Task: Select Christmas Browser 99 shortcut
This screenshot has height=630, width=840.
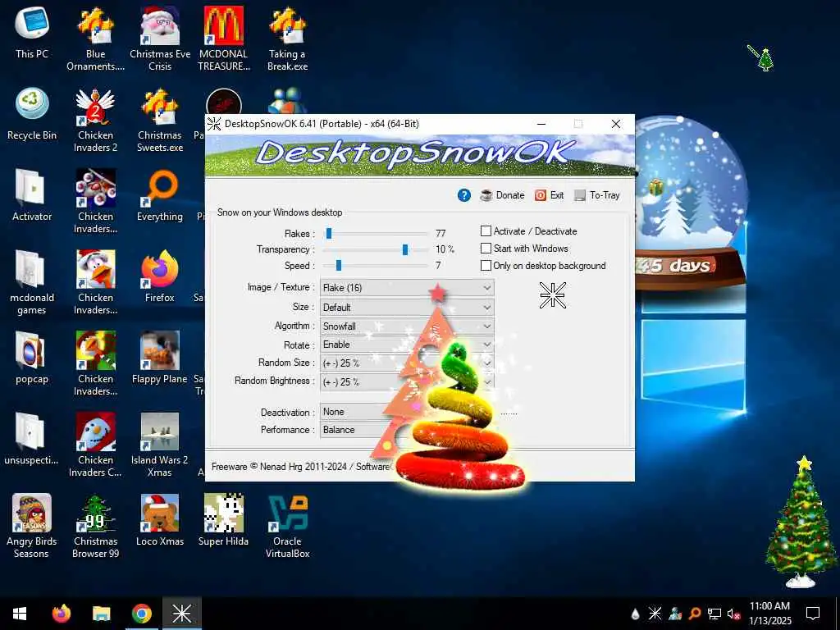Action: tap(95, 526)
